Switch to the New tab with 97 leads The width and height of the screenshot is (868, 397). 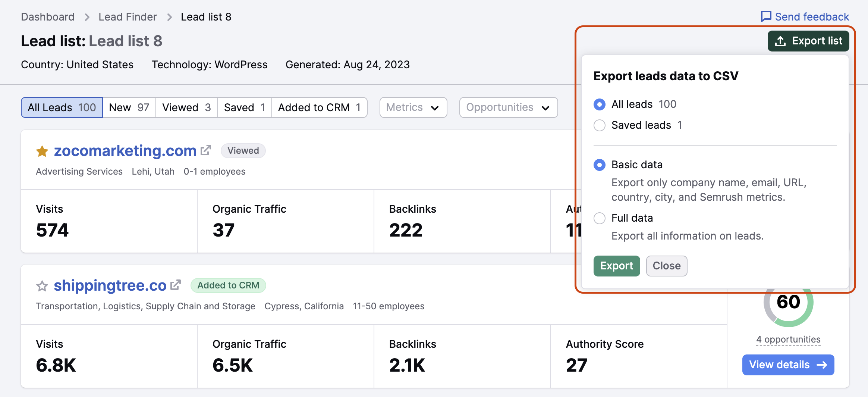click(129, 107)
